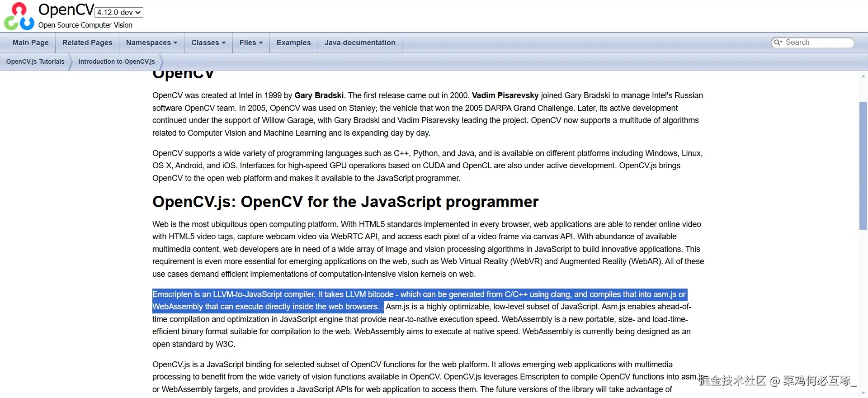Expand the Namespaces menu
This screenshot has height=398, width=868.
coord(152,43)
